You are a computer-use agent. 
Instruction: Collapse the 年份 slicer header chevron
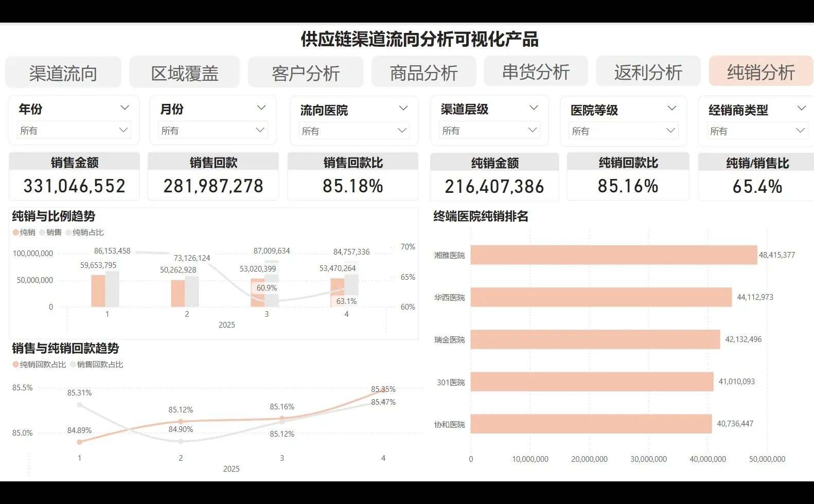click(125, 107)
